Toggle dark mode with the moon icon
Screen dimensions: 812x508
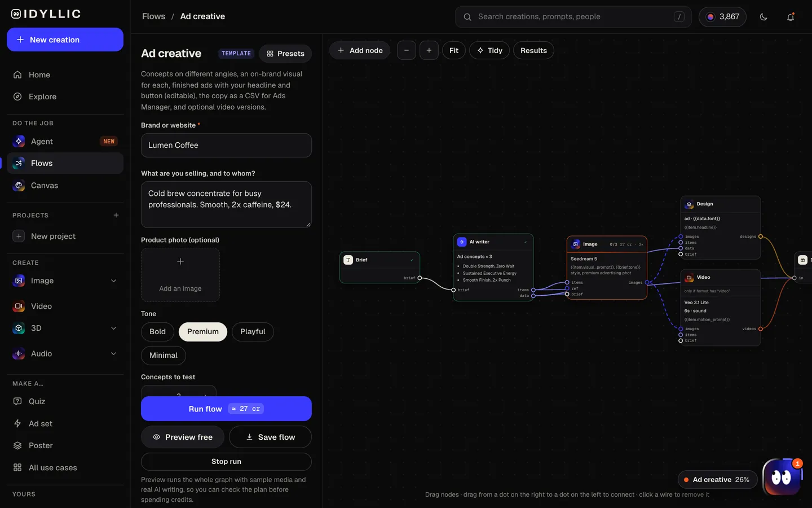point(764,17)
